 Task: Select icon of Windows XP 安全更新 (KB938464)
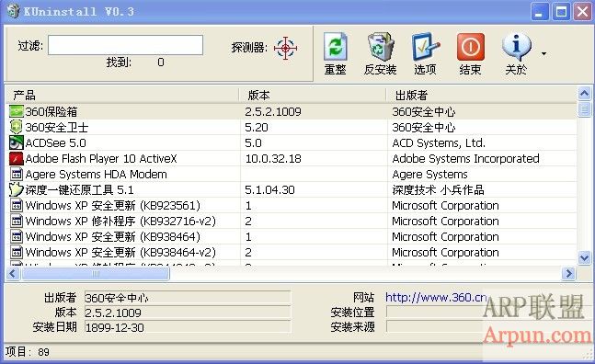tap(17, 236)
